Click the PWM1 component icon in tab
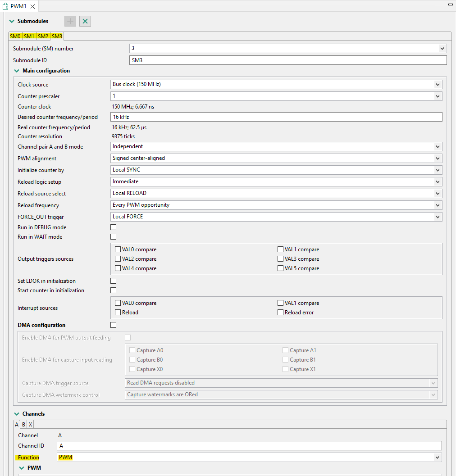456x476 pixels. (x=5, y=6)
